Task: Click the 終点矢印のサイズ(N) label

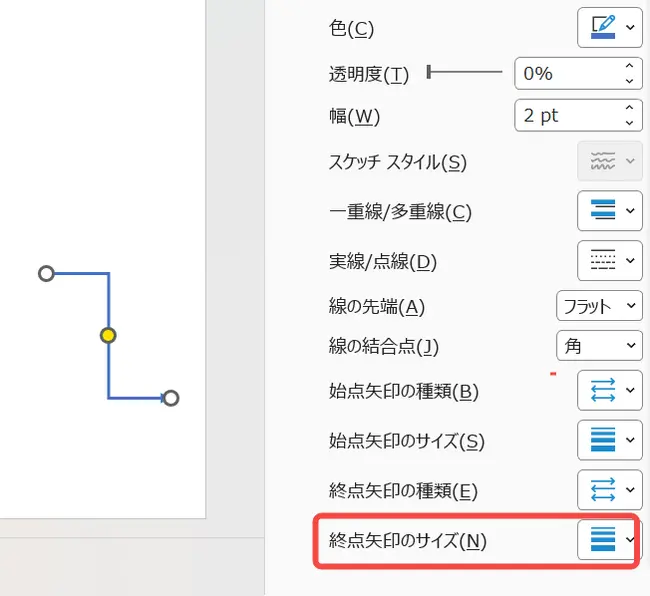Action: tap(407, 541)
